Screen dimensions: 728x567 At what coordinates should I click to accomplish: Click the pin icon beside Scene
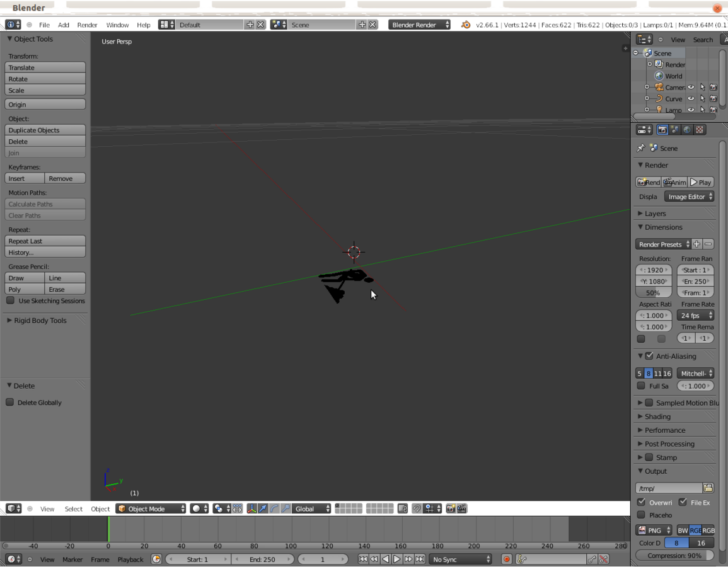641,148
